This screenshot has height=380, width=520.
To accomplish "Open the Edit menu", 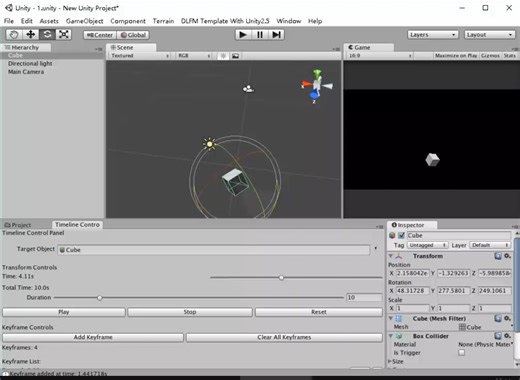I will coord(27,21).
